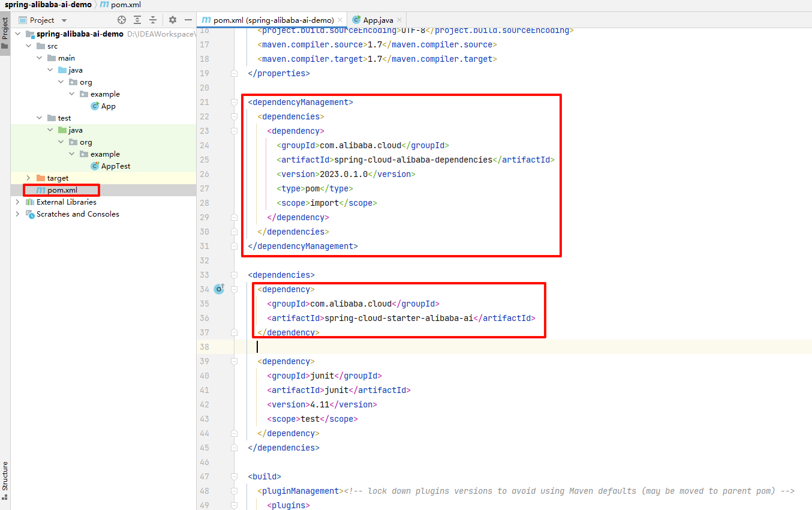Click the Collapse All icon in Project panel

pyautogui.click(x=153, y=20)
